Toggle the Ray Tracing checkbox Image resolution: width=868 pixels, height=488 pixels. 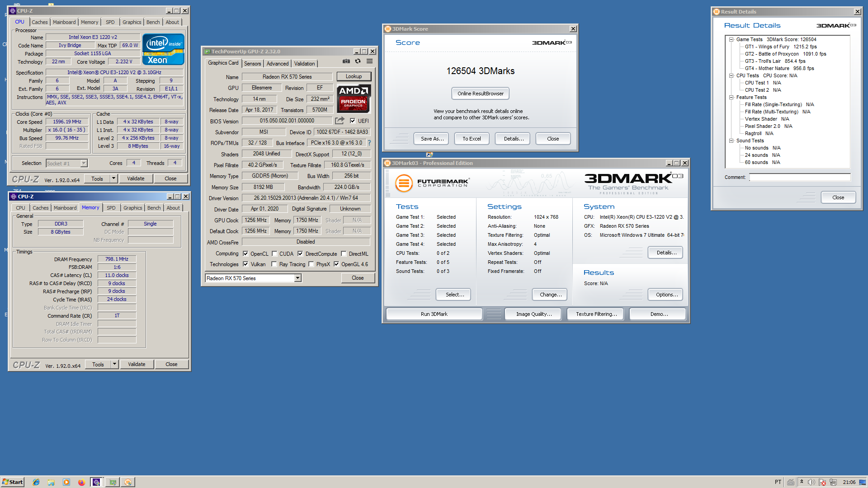274,264
